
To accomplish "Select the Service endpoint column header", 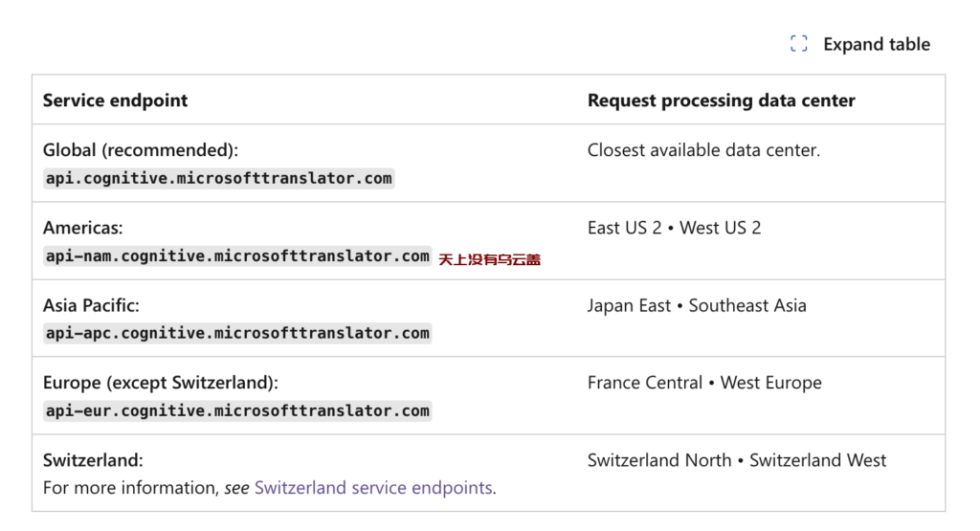I will point(115,100).
